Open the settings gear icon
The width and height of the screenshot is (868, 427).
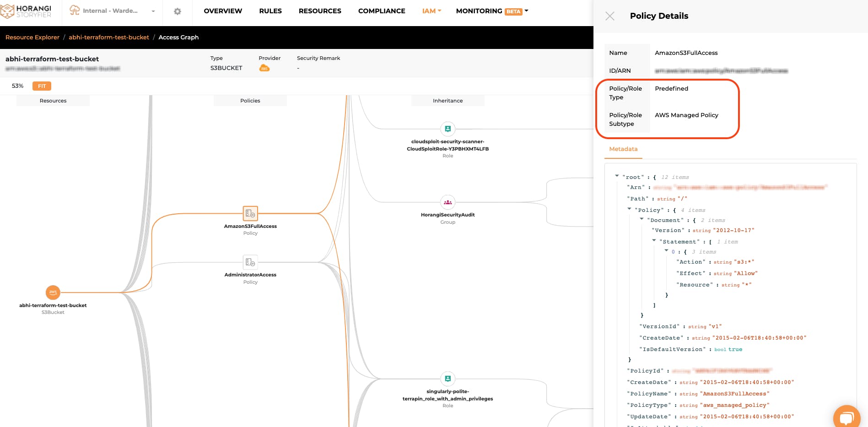click(x=178, y=11)
